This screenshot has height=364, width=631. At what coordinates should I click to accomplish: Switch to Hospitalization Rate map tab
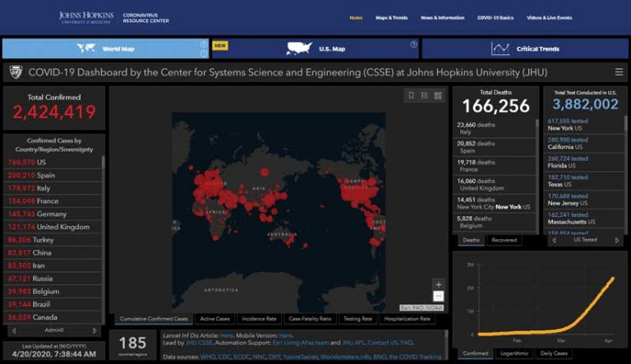click(x=408, y=319)
